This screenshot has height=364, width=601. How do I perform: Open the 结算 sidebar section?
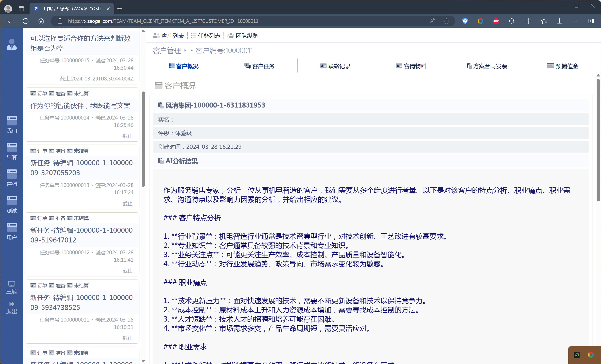[11, 151]
